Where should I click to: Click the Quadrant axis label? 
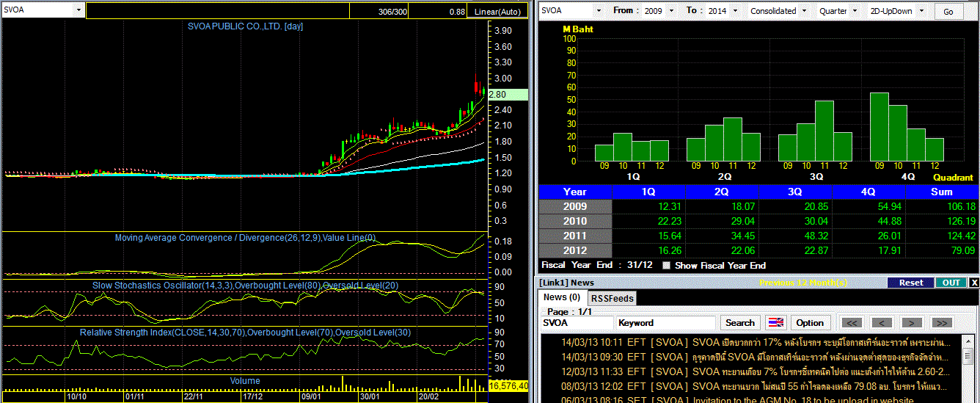[x=953, y=178]
